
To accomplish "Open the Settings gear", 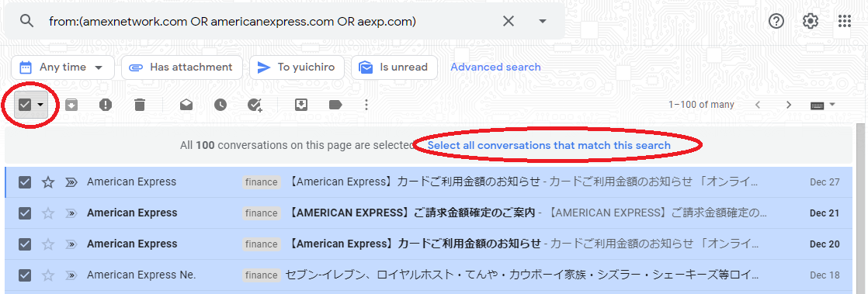I will [x=811, y=21].
